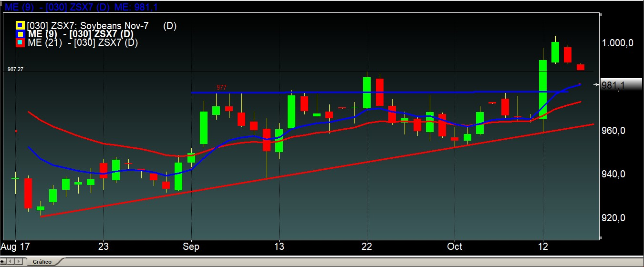Select the Gráfico tab
Image resolution: width=644 pixels, height=267 pixels.
(x=42, y=262)
